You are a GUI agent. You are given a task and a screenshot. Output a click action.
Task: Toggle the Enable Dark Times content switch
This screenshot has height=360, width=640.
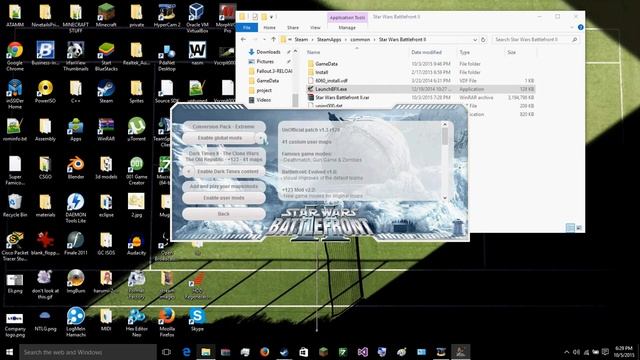coord(189,171)
